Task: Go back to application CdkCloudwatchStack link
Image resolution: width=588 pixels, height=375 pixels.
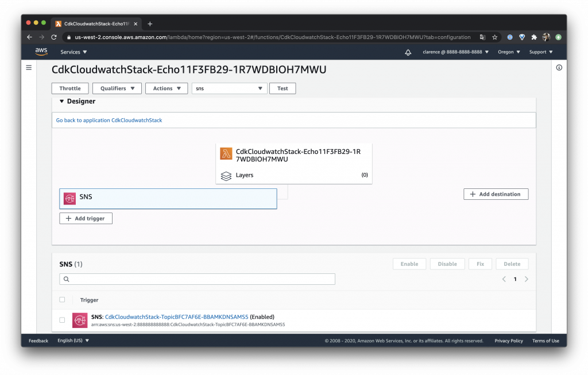Action: (x=109, y=121)
